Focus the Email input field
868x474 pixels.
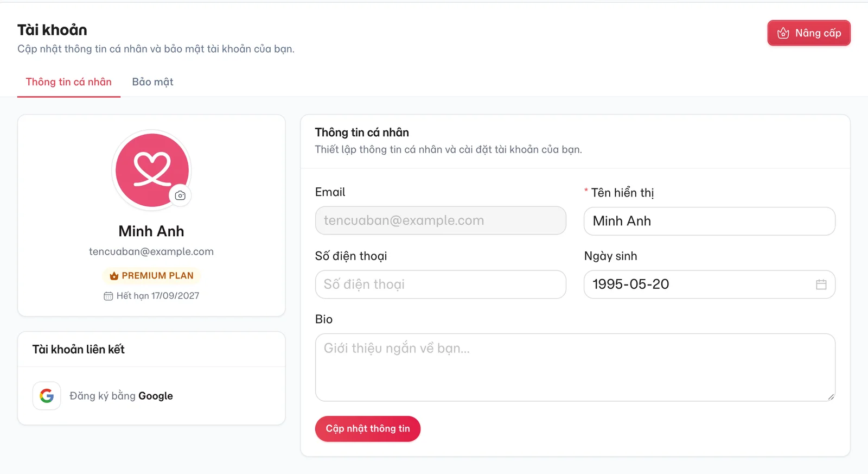441,220
